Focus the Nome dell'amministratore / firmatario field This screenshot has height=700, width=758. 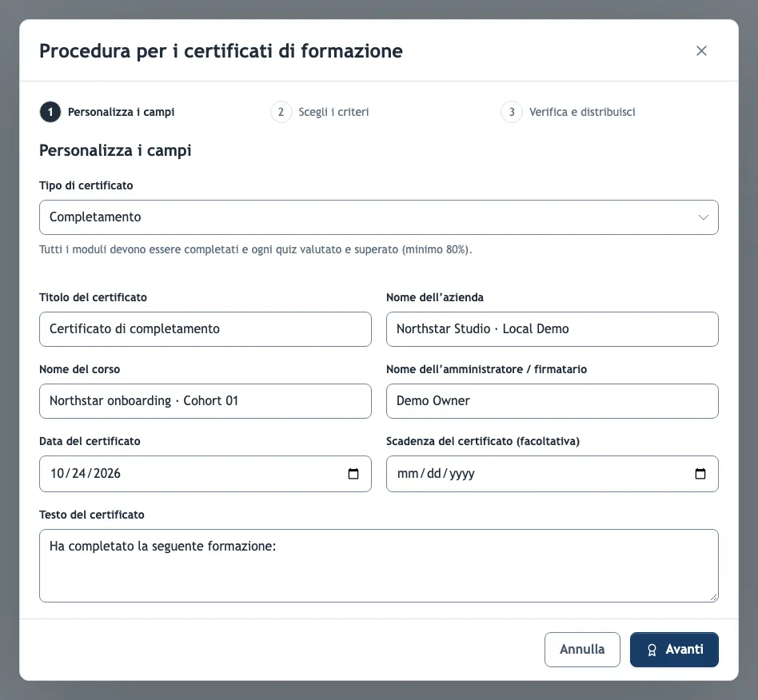tap(552, 401)
